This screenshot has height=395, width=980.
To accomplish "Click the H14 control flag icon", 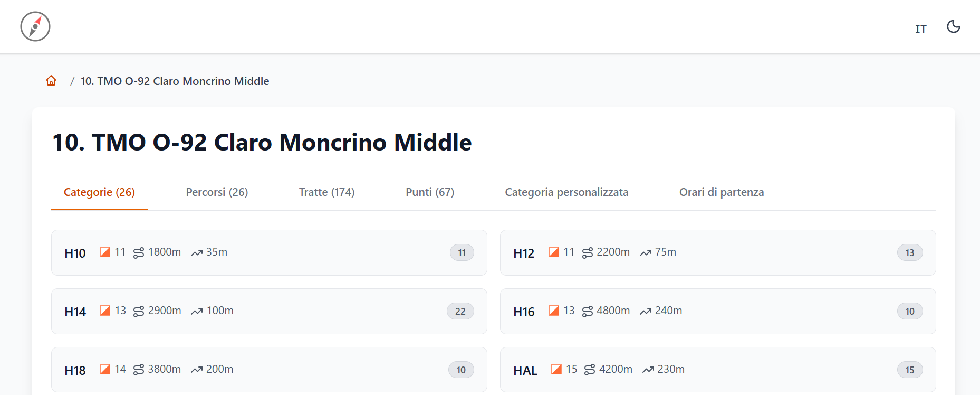I will click(x=105, y=311).
